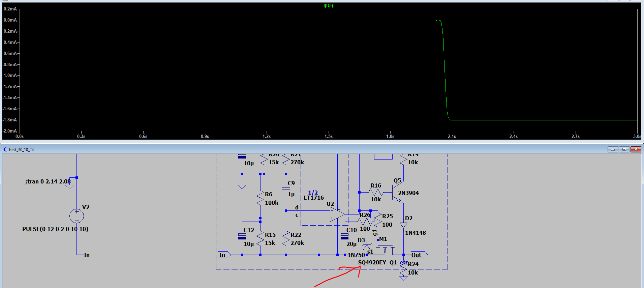
Task: Click the 0.0s time axis label
Action: coord(20,136)
